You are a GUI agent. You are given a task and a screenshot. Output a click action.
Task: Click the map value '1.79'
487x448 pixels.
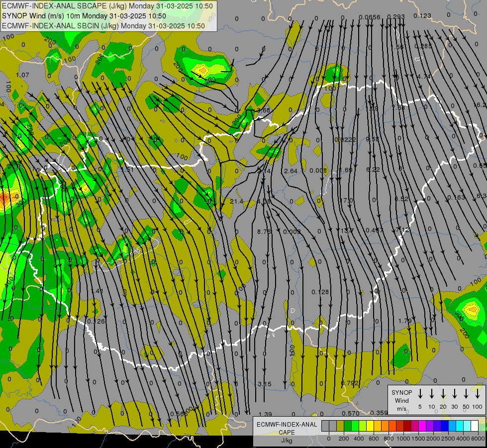(405, 321)
